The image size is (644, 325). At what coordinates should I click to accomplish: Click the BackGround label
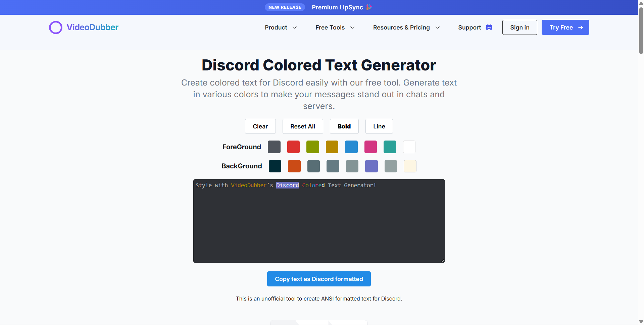click(242, 166)
